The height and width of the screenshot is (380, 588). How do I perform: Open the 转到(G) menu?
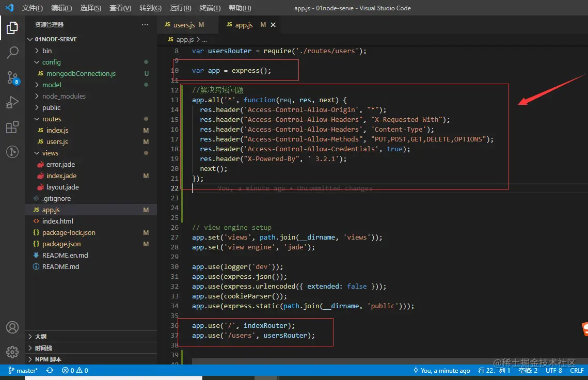point(150,8)
